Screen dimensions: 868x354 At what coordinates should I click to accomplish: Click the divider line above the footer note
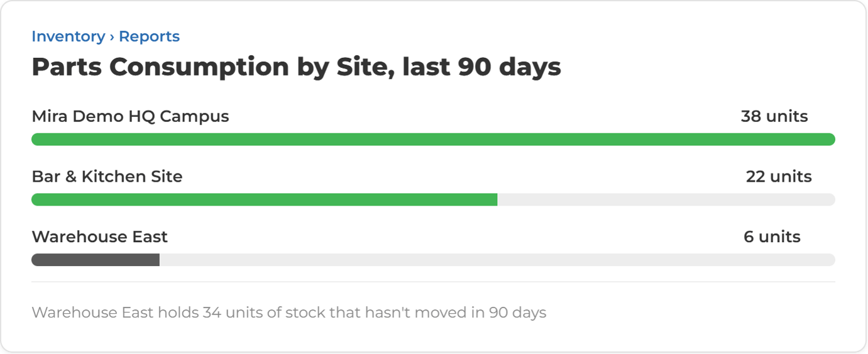[x=433, y=282]
